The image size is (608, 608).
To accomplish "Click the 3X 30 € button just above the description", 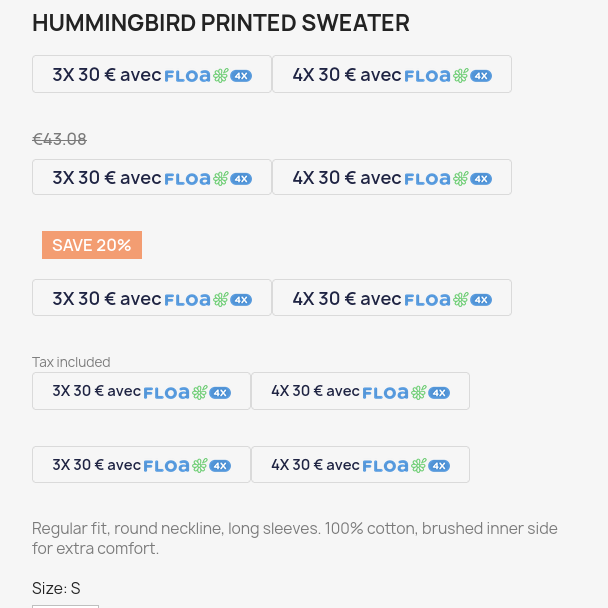I will pyautogui.click(x=141, y=465).
